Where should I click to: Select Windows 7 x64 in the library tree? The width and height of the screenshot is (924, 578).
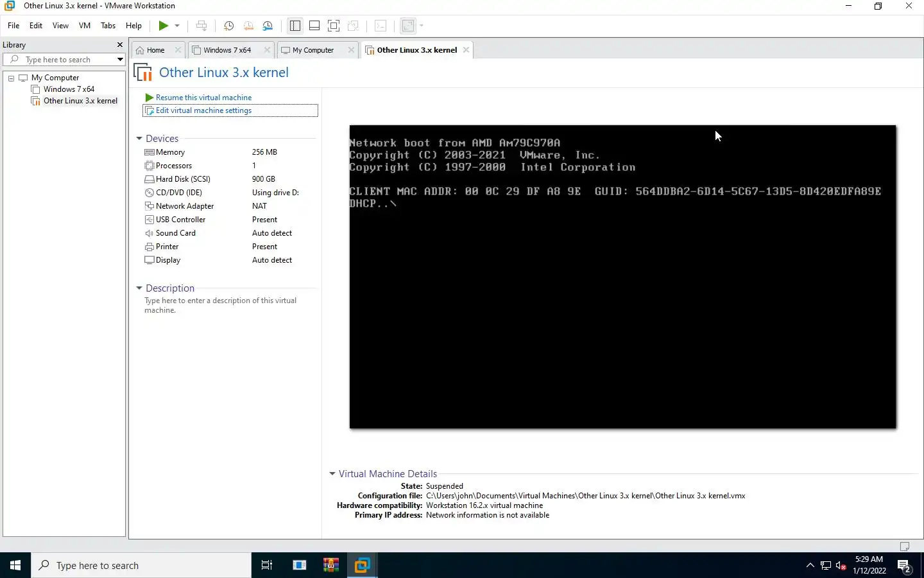tap(69, 89)
